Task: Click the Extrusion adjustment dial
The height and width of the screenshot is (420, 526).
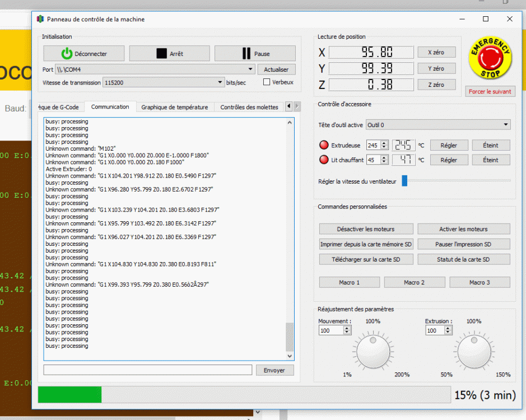Action: tap(474, 351)
